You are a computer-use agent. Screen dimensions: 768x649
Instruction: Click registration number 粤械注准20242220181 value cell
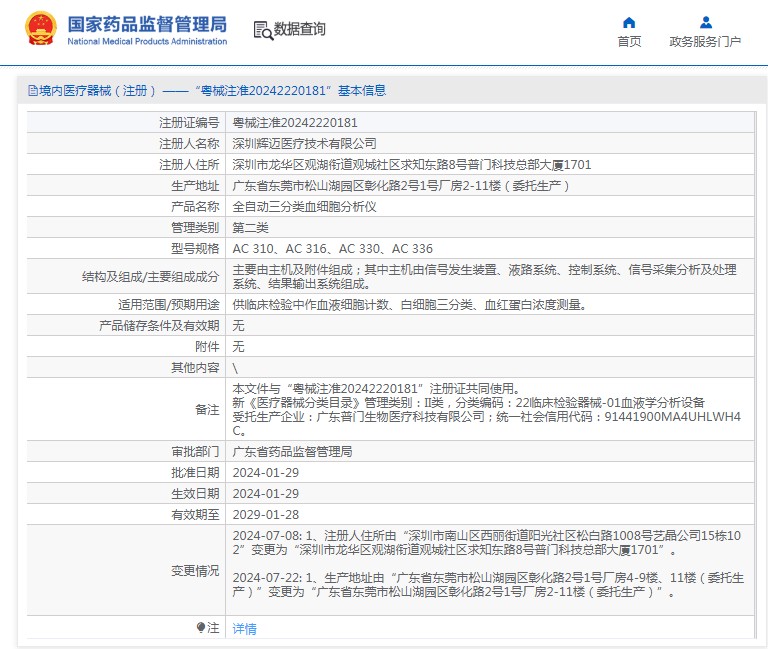click(288, 123)
